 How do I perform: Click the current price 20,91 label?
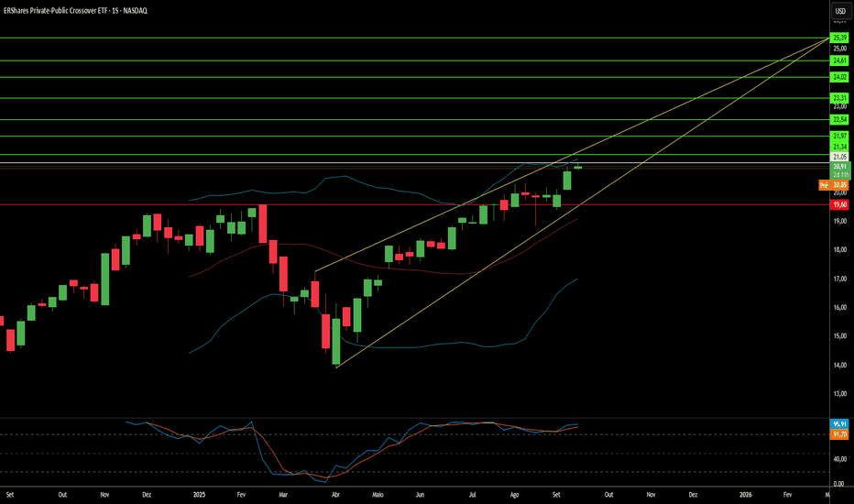839,167
